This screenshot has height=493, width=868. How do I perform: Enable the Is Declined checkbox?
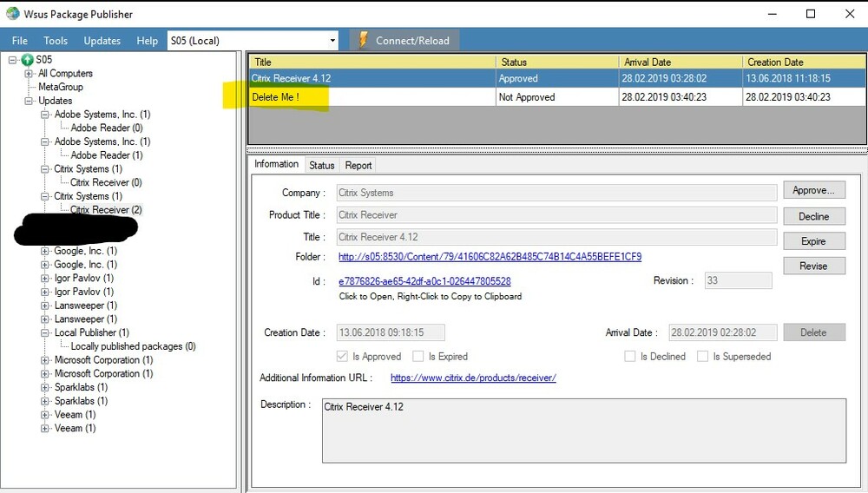pyautogui.click(x=630, y=357)
